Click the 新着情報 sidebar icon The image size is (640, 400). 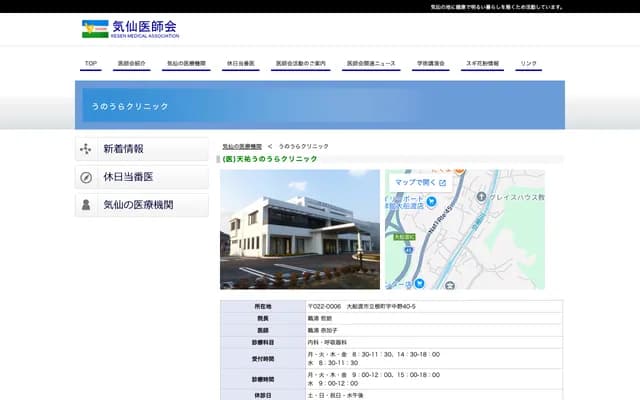[86, 149]
